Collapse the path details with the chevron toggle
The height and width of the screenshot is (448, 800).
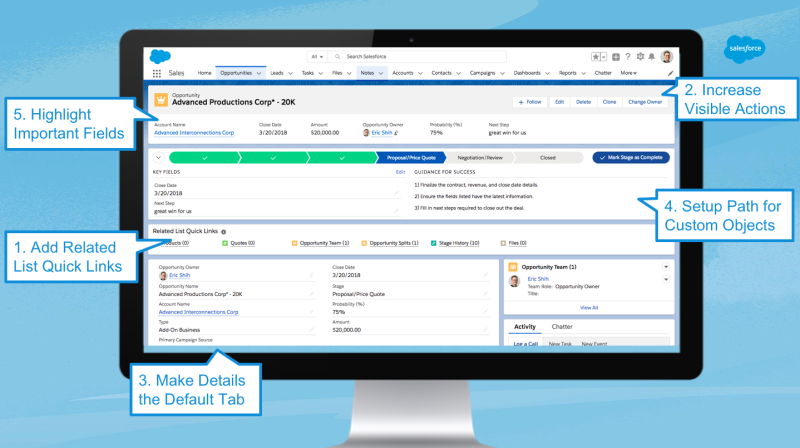(159, 158)
